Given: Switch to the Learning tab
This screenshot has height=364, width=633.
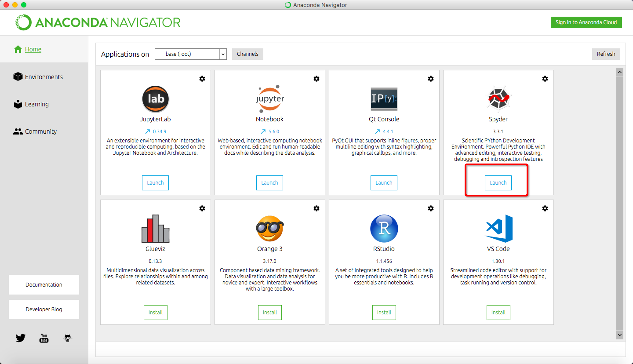Looking at the screenshot, I should click(x=31, y=104).
